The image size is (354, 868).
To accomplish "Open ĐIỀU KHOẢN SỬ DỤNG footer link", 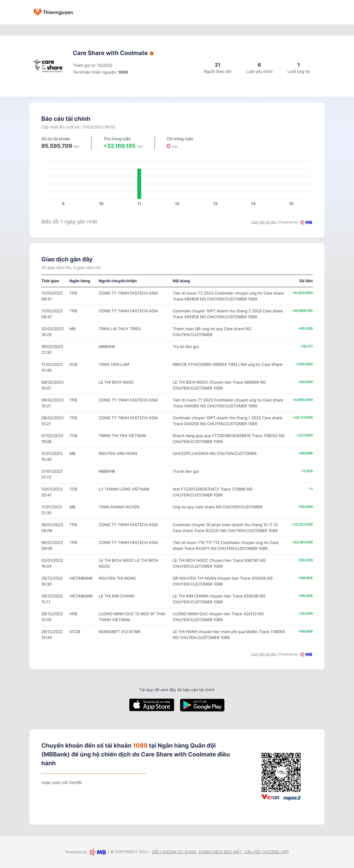I will click(174, 852).
